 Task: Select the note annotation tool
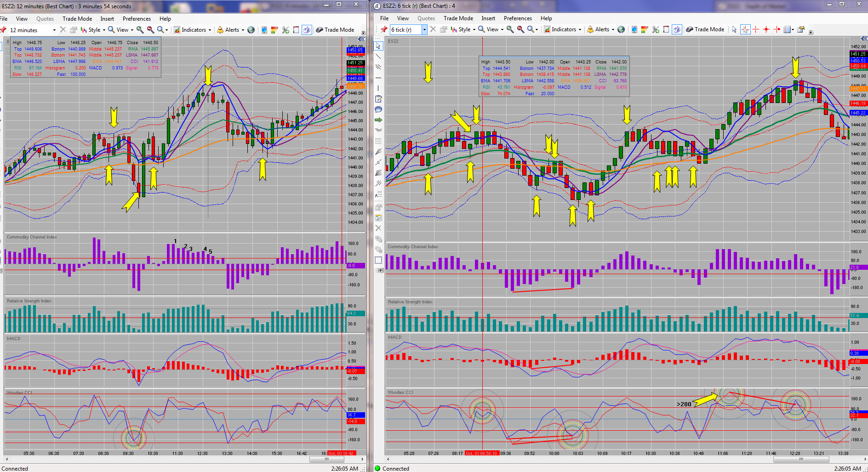pos(378,99)
